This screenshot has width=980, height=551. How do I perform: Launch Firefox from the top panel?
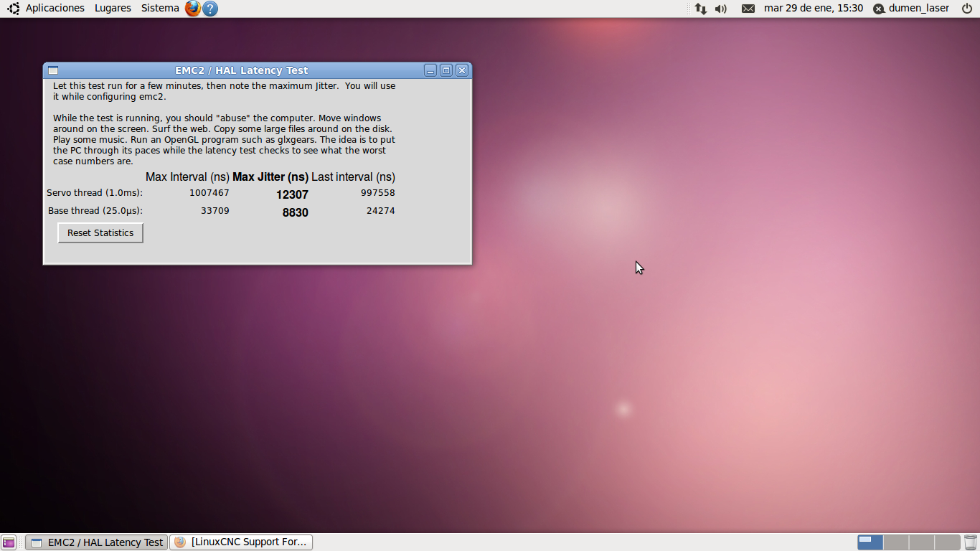coord(192,9)
